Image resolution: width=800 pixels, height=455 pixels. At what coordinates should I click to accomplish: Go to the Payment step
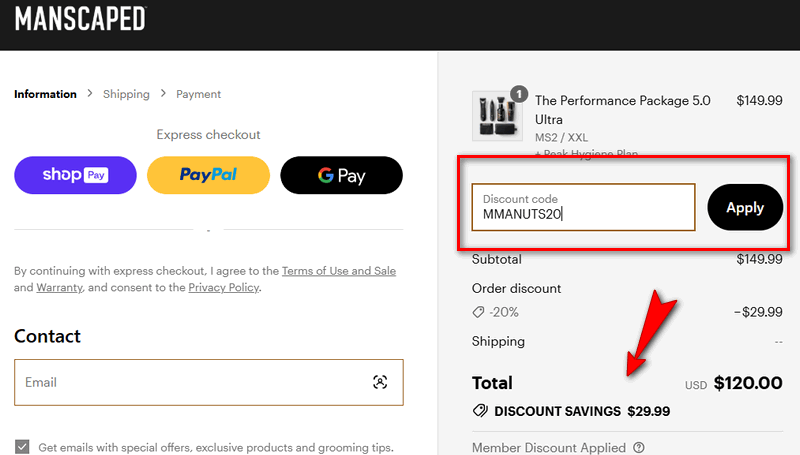coord(198,94)
